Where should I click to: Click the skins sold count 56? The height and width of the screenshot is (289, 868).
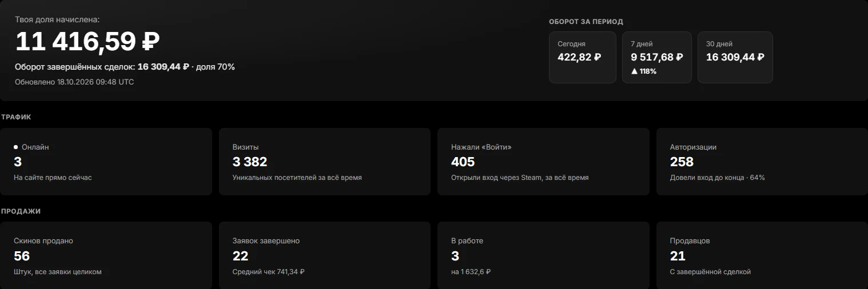[x=22, y=256]
